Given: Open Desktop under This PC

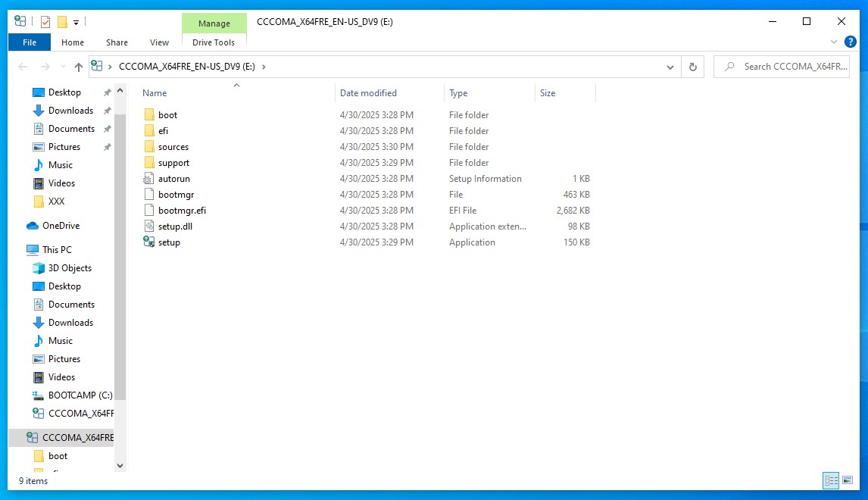Looking at the screenshot, I should [64, 286].
